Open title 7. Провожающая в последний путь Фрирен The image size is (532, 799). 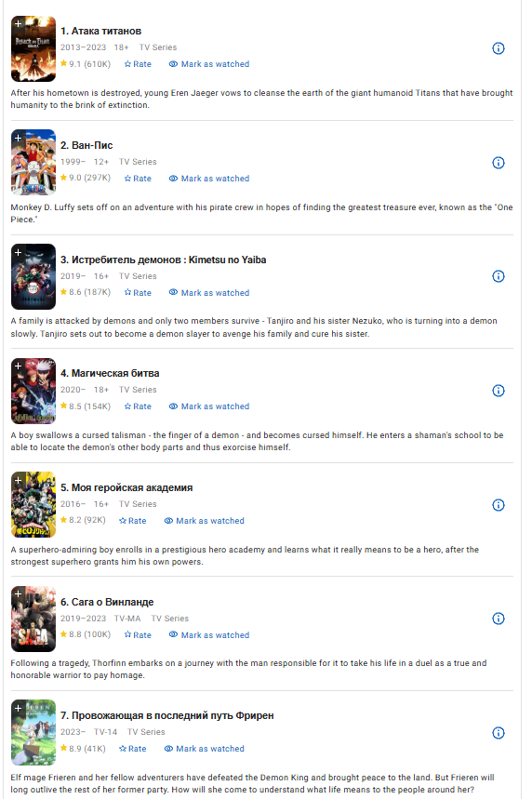(167, 715)
